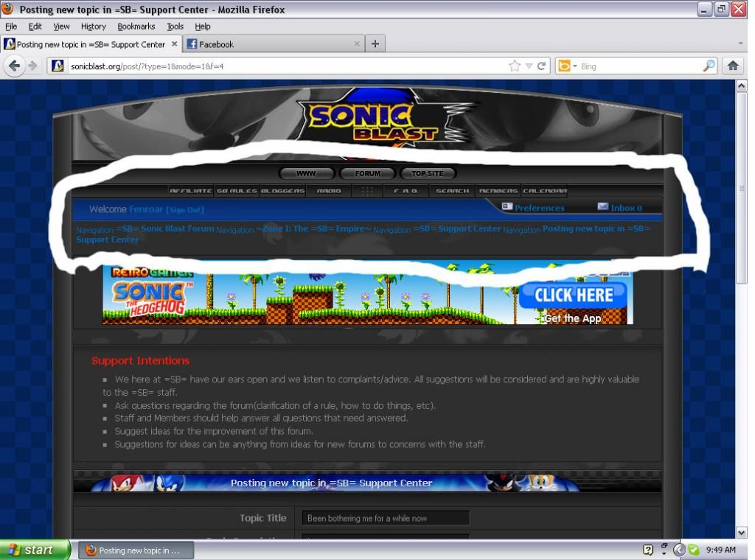This screenshot has width=755, height=560.
Task: Open the History menu
Action: tap(94, 26)
